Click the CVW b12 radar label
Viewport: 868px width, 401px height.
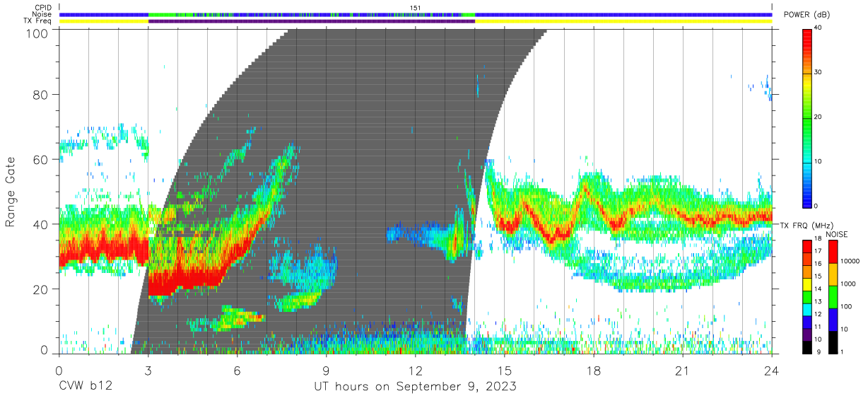click(85, 387)
